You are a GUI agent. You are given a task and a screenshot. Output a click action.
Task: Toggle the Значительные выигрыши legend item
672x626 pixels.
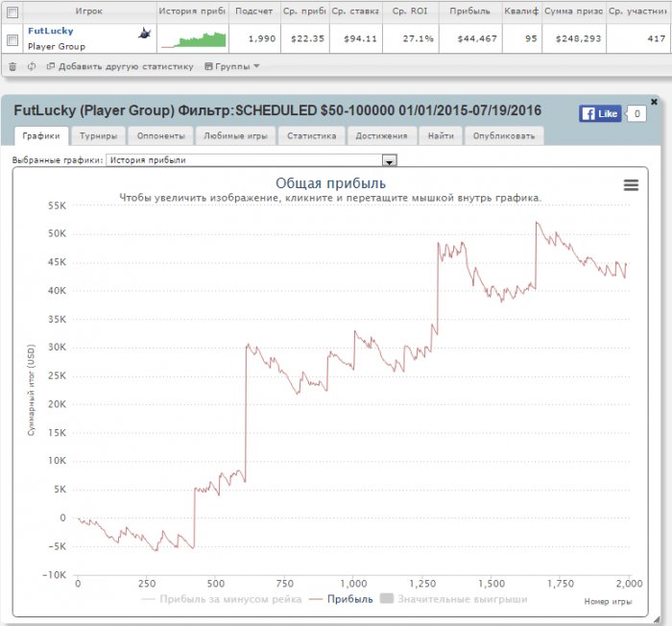point(454,599)
